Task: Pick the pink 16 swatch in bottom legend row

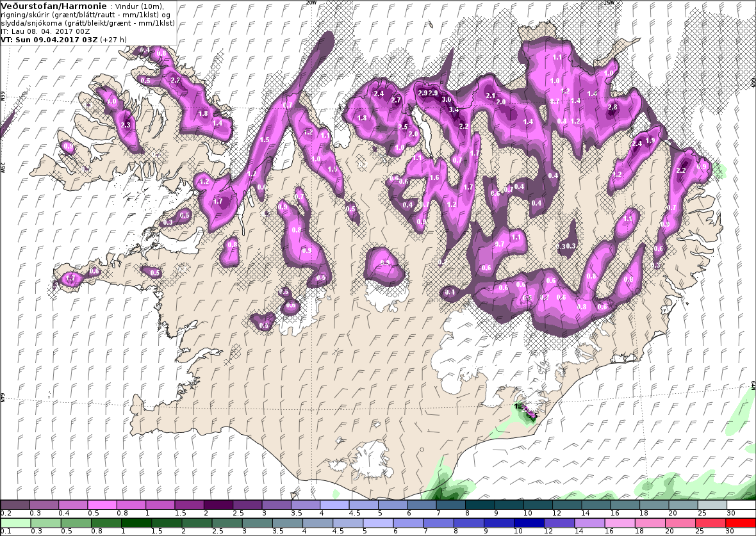Action: coord(620,523)
